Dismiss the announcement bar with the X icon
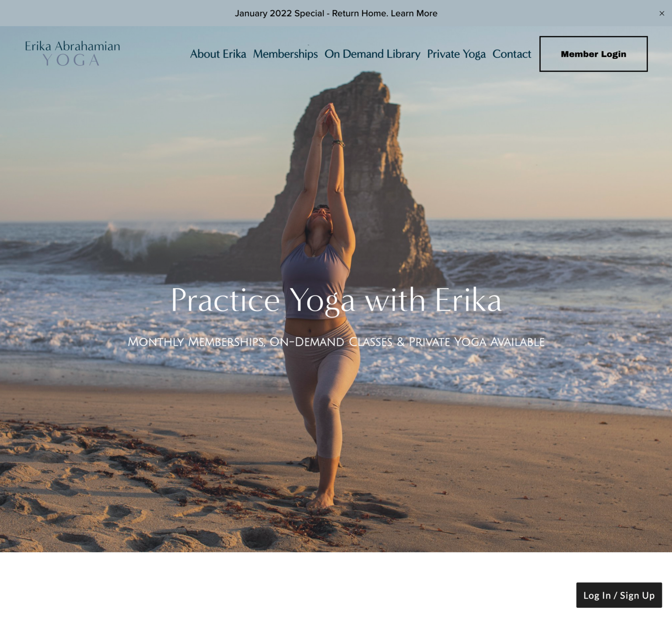 pos(661,13)
